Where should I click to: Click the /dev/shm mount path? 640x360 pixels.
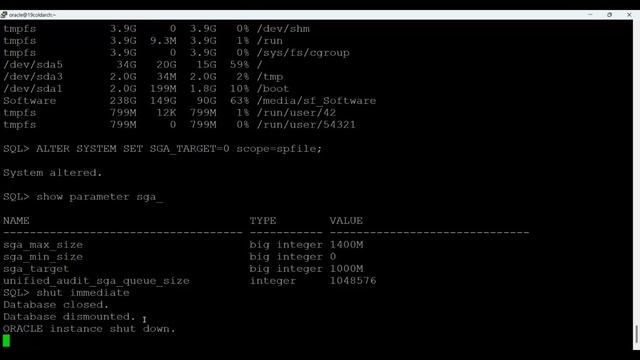coord(283,29)
